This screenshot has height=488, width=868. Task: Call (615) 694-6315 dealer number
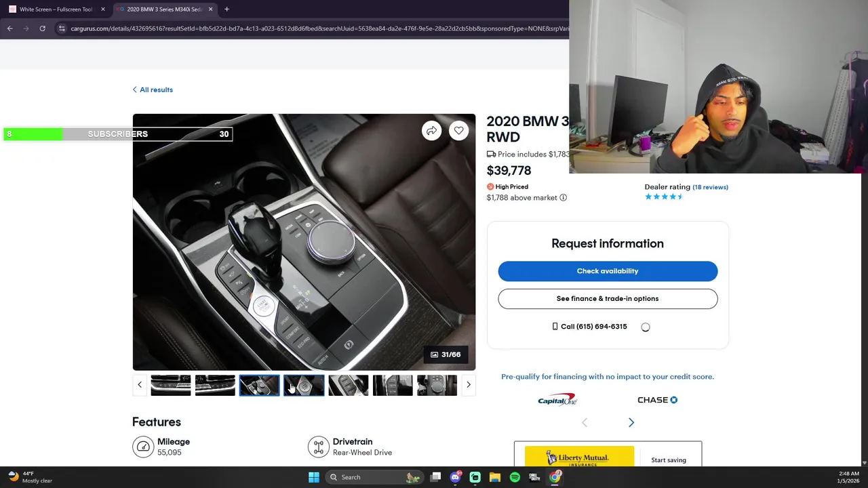click(x=589, y=327)
